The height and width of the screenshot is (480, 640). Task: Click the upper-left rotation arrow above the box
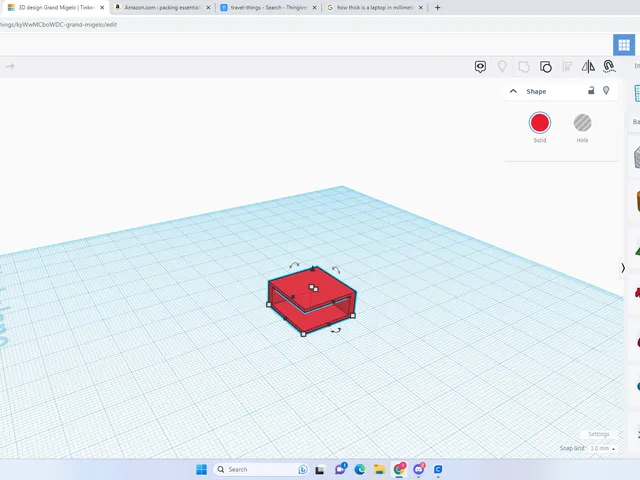click(294, 265)
